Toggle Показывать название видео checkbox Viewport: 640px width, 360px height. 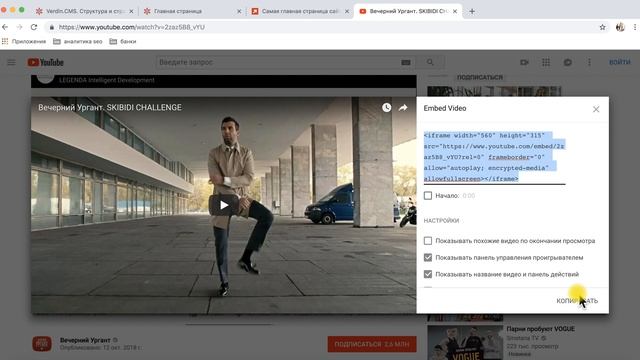[x=428, y=274]
